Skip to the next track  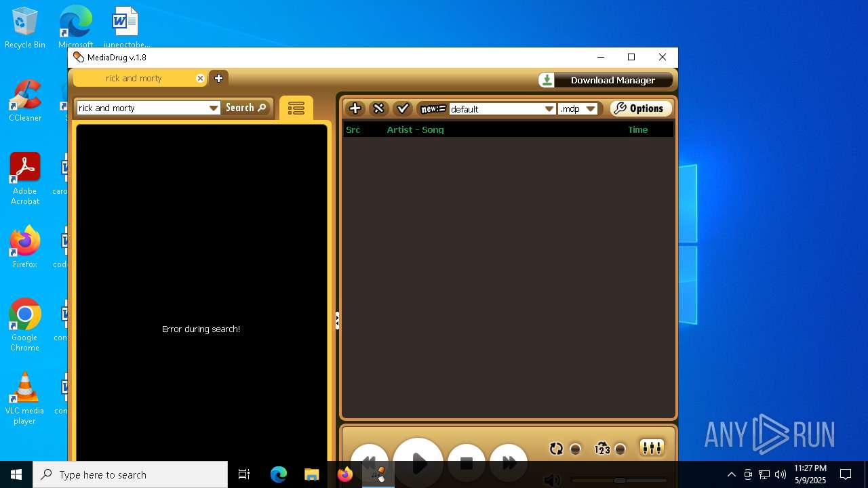pyautogui.click(x=509, y=463)
